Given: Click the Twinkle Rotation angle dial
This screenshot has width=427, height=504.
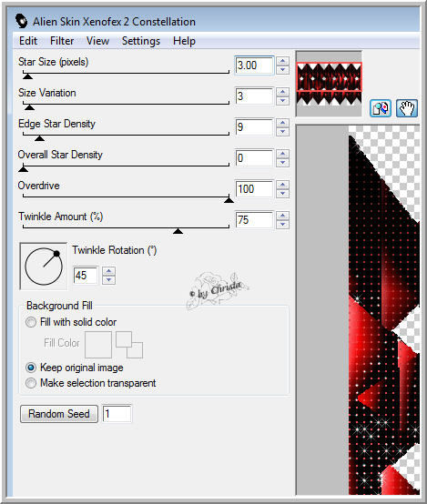Looking at the screenshot, I should tap(44, 267).
